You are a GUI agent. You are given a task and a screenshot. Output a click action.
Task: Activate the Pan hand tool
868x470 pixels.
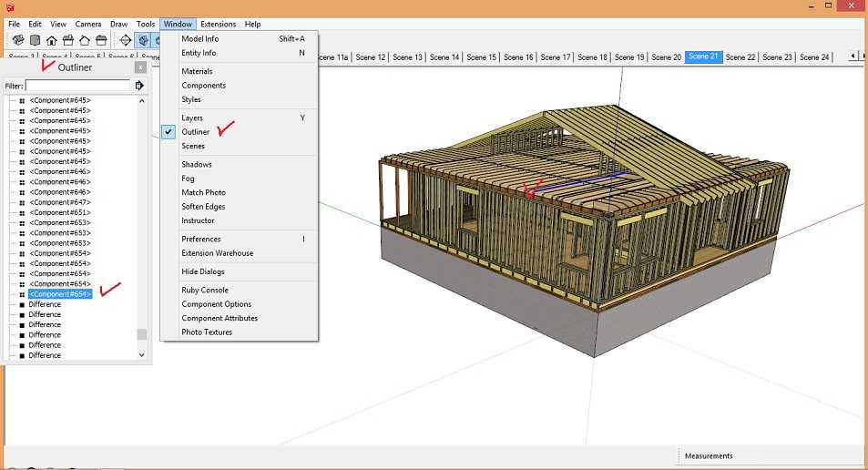143,40
